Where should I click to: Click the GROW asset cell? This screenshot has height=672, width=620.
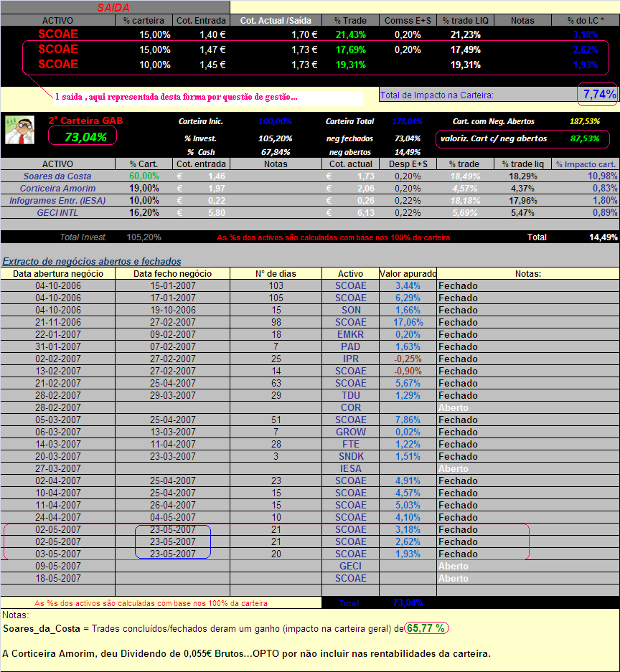point(351,432)
